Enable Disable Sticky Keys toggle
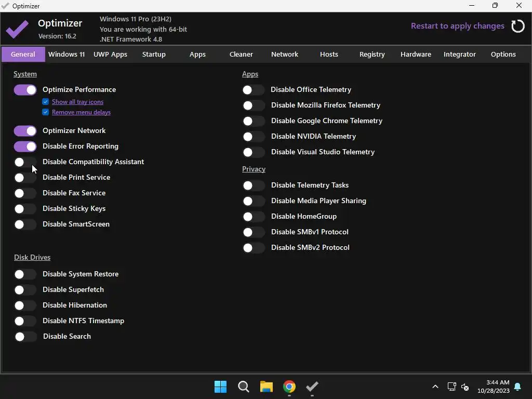 pos(25,209)
